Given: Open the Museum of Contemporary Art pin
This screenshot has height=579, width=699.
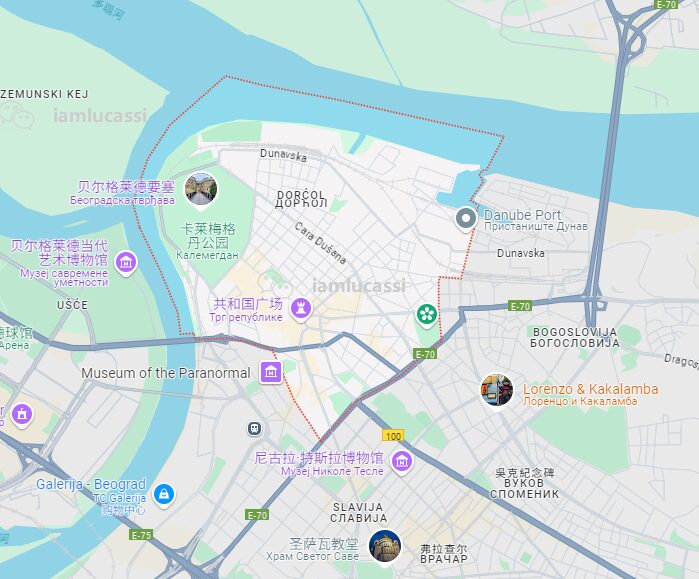Looking at the screenshot, I should pos(126,263).
